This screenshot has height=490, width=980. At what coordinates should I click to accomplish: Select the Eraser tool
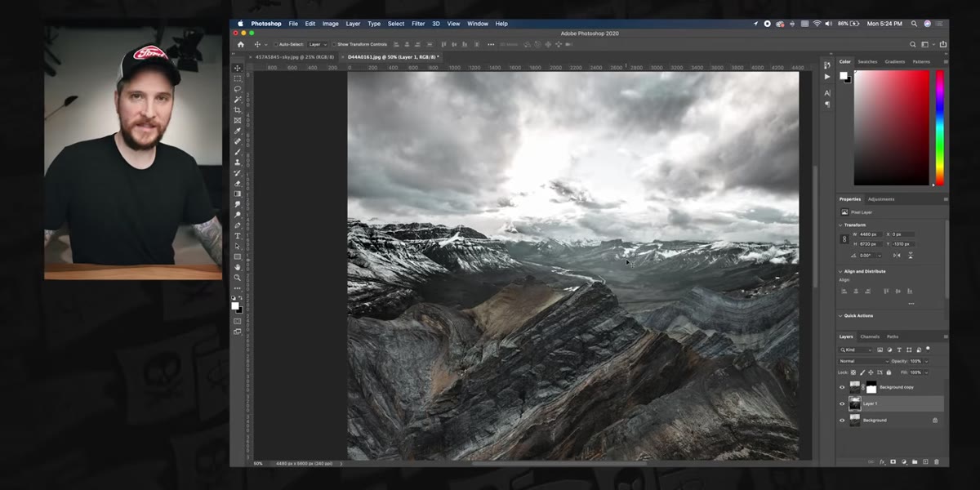coord(238,183)
